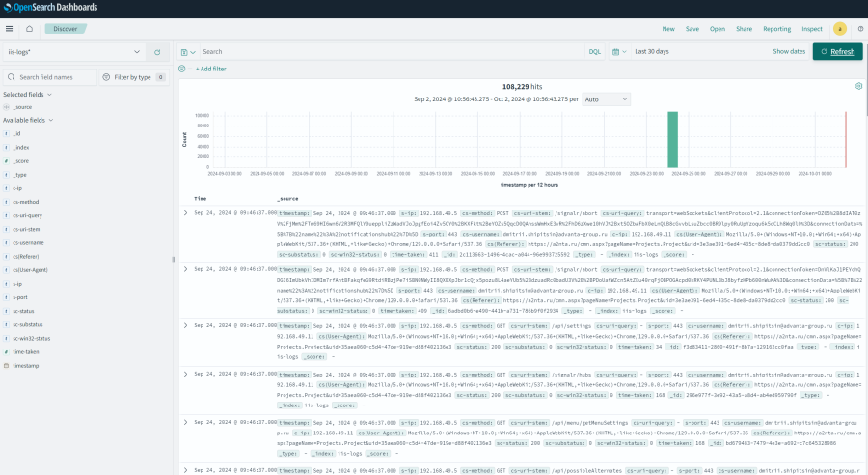Expand the second /signalr/abort log row
Image resolution: width=868 pixels, height=475 pixels.
pyautogui.click(x=185, y=269)
